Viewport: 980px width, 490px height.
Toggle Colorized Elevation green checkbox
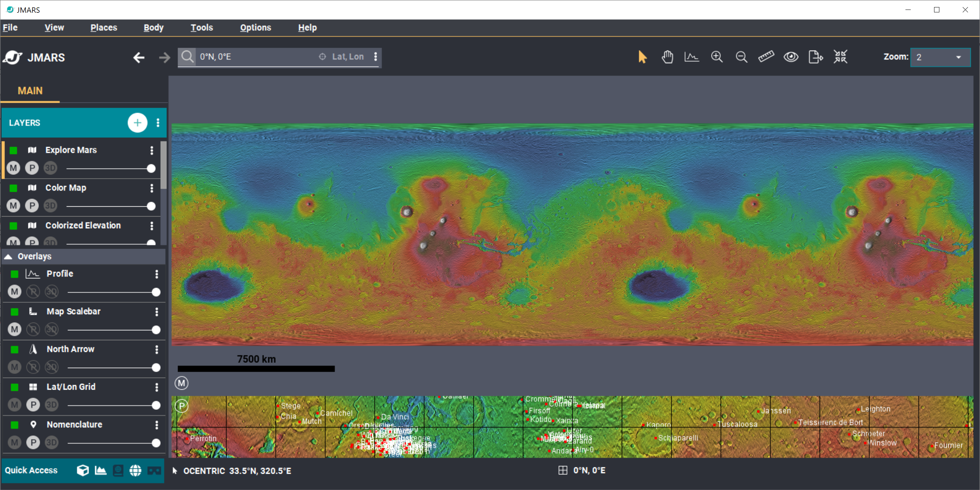click(13, 226)
